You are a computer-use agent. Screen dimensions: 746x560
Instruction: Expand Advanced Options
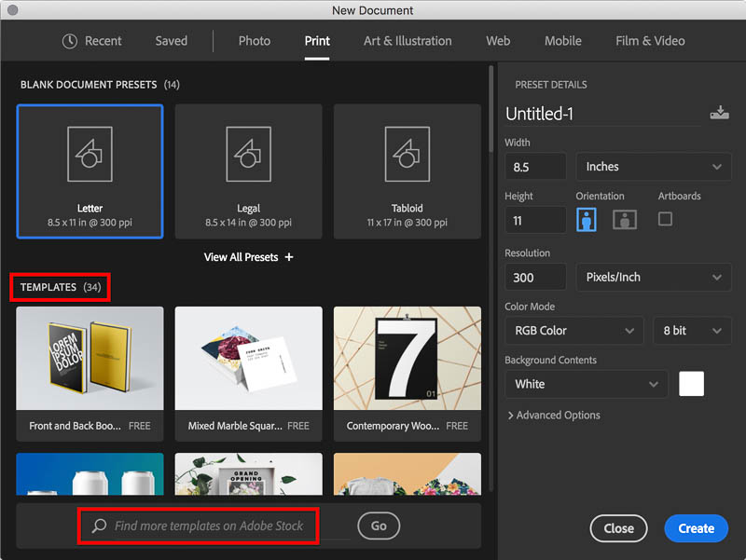click(x=554, y=415)
